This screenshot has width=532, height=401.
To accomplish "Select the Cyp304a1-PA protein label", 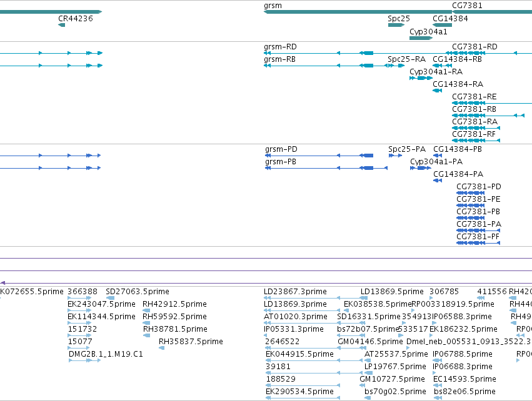I will point(436,162).
